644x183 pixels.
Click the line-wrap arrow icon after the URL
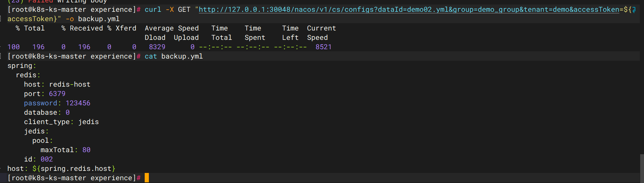tap(634, 10)
